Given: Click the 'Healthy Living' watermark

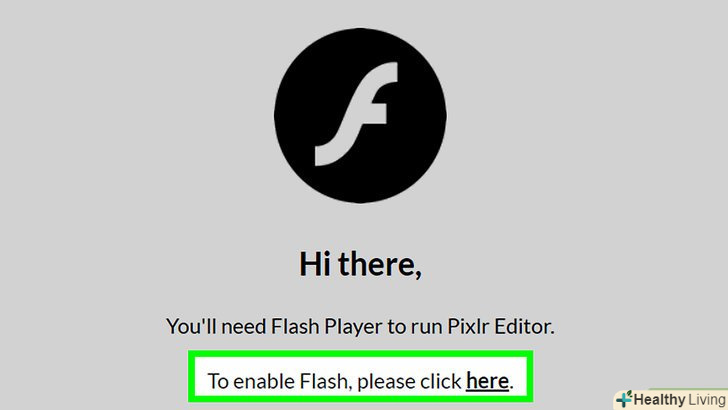Looking at the screenshot, I should click(671, 399).
